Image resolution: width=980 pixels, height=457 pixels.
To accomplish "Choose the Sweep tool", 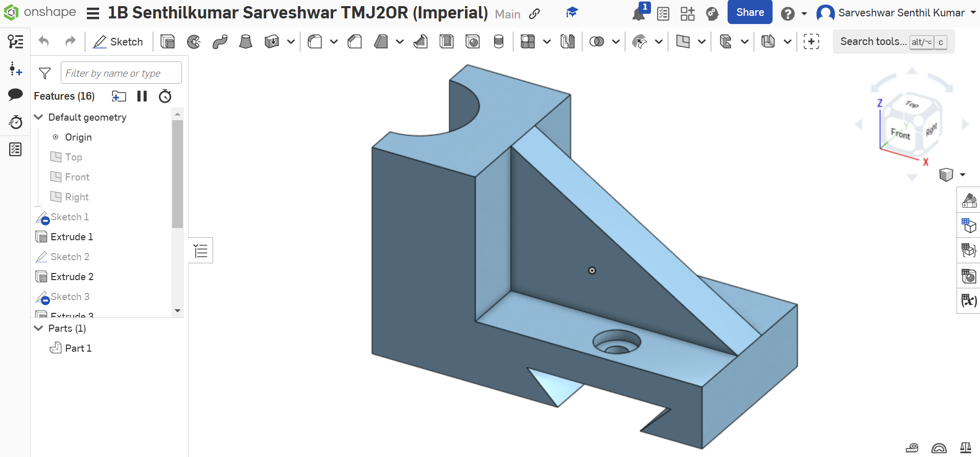I will tap(220, 41).
